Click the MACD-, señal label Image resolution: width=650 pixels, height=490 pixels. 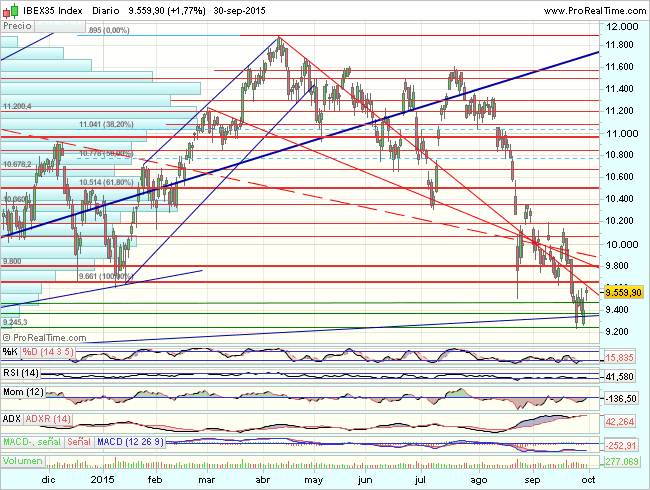point(32,442)
